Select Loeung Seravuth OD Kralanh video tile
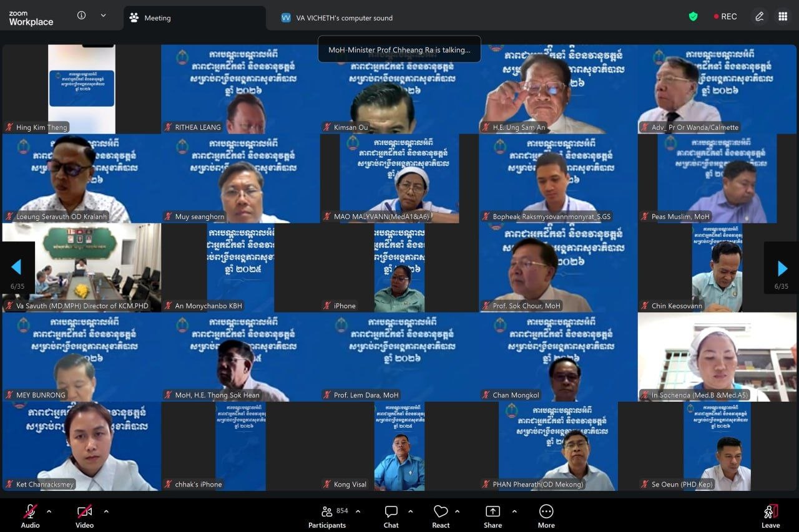 [x=82, y=178]
